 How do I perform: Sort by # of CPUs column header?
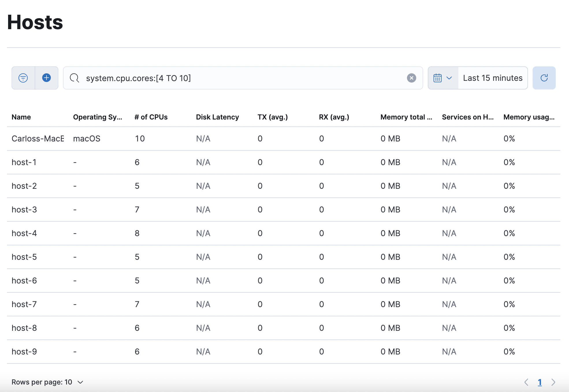pos(151,117)
